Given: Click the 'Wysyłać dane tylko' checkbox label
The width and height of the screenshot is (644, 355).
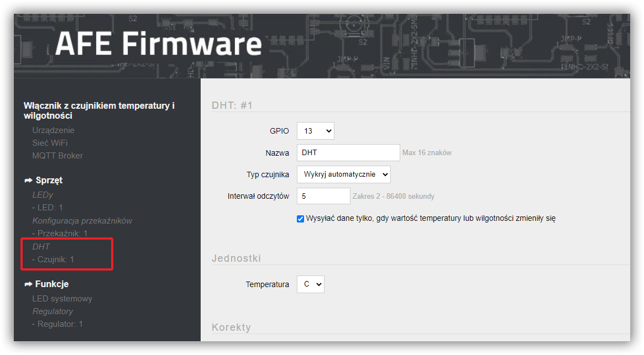Looking at the screenshot, I should (431, 218).
